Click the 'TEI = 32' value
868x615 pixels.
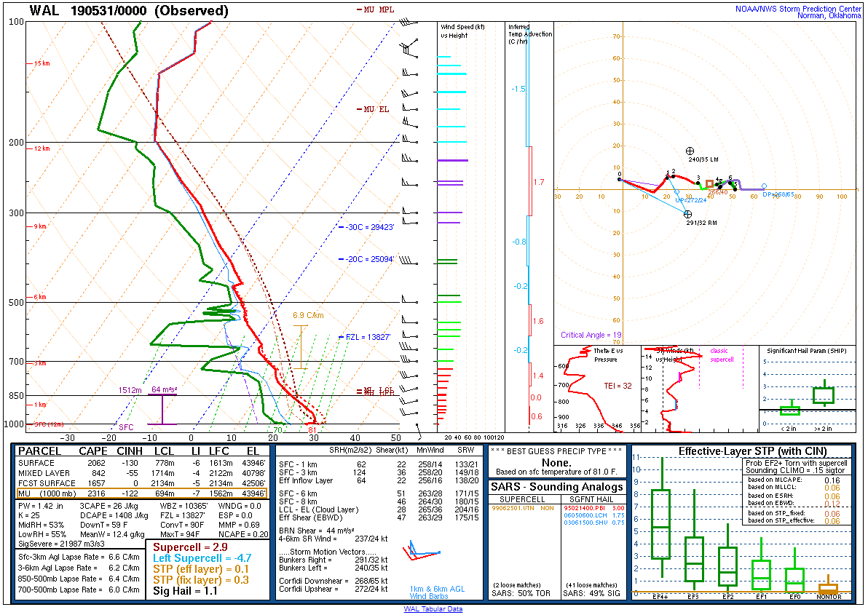(618, 386)
